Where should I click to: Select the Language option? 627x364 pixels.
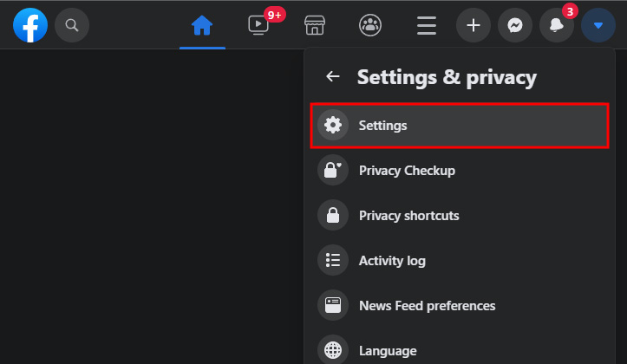[388, 351]
